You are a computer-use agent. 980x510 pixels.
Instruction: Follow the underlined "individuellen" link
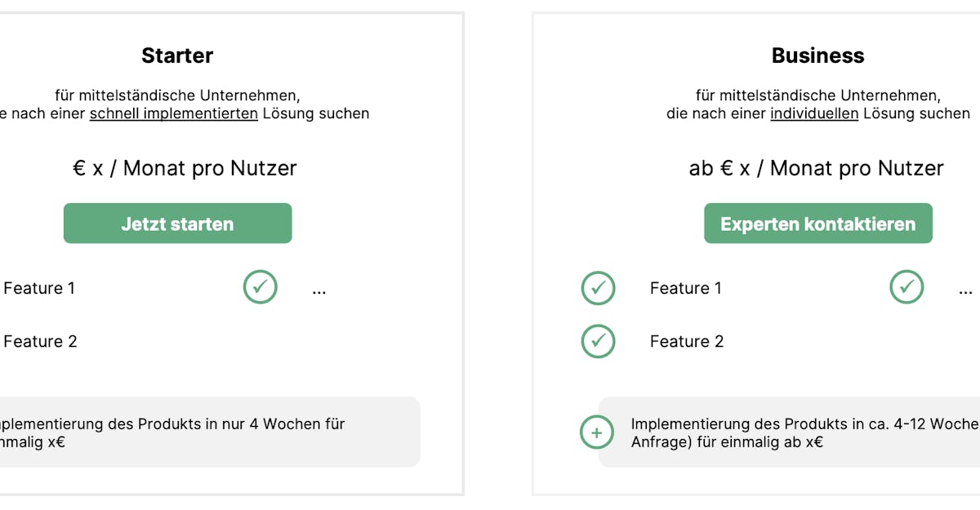click(x=814, y=113)
